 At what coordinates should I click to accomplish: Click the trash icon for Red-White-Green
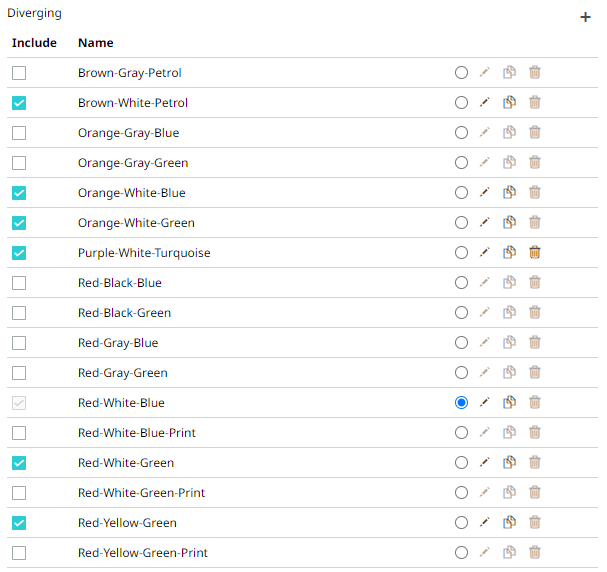(x=535, y=463)
